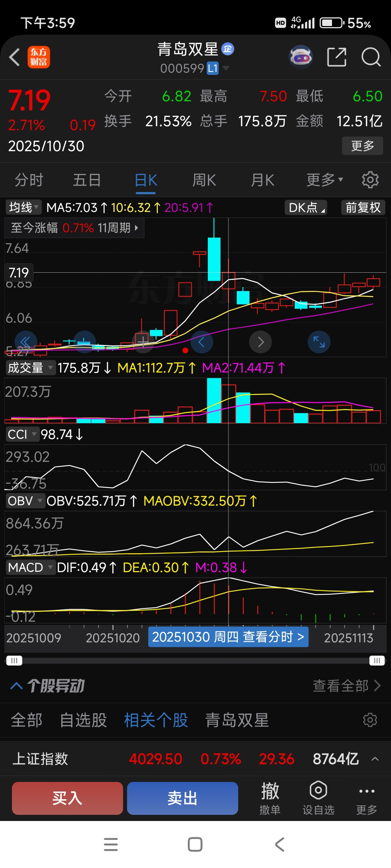Image resolution: width=391 pixels, height=868 pixels.
Task: Select the 日K chart tab
Action: coord(146,180)
